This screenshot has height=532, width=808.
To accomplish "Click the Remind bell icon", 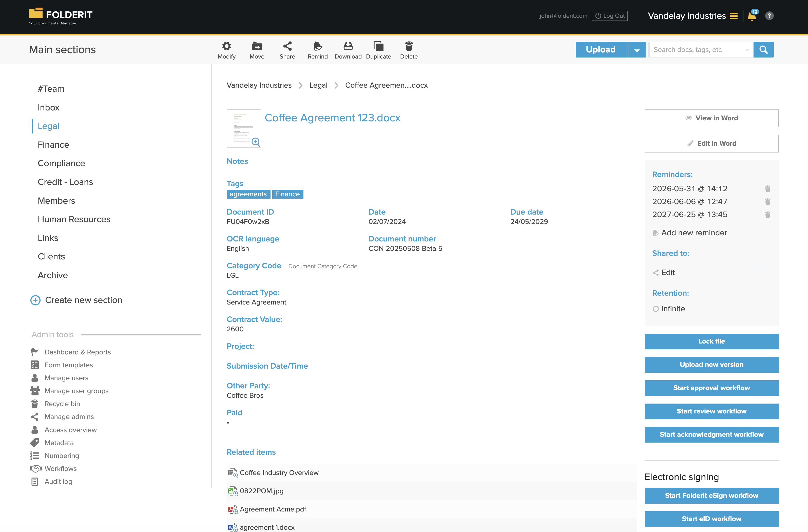I will [x=317, y=47].
